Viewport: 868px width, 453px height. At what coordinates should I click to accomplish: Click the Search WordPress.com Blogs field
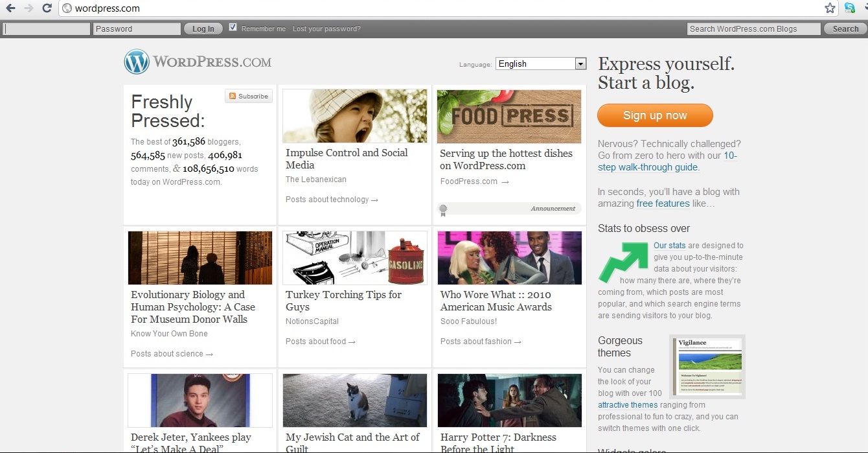pyautogui.click(x=753, y=29)
